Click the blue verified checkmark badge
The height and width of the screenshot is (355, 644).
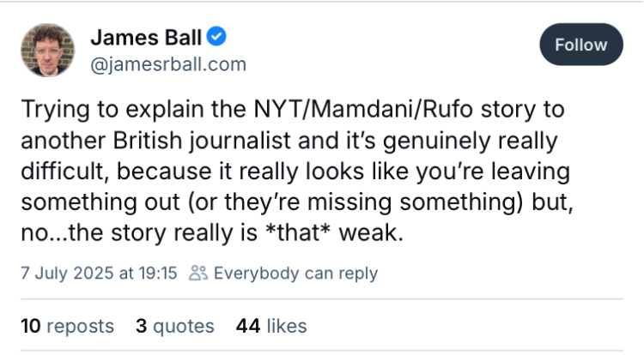(x=221, y=39)
